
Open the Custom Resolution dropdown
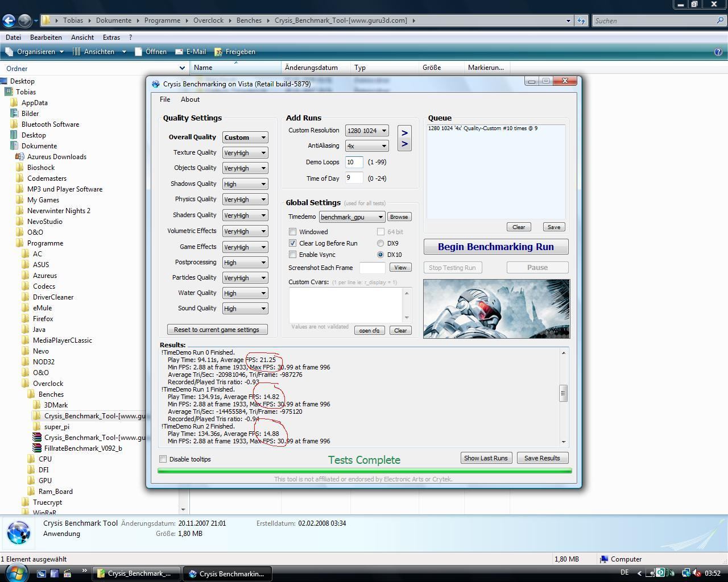point(367,131)
